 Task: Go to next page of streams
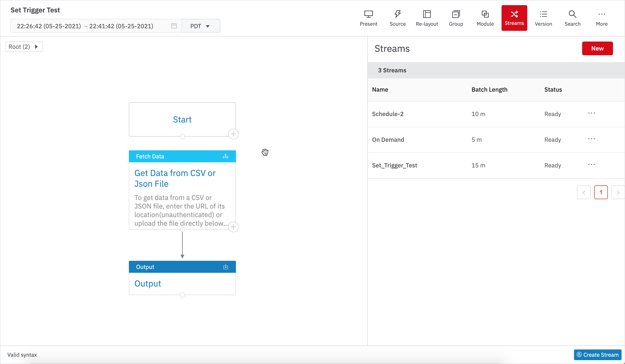coord(618,192)
